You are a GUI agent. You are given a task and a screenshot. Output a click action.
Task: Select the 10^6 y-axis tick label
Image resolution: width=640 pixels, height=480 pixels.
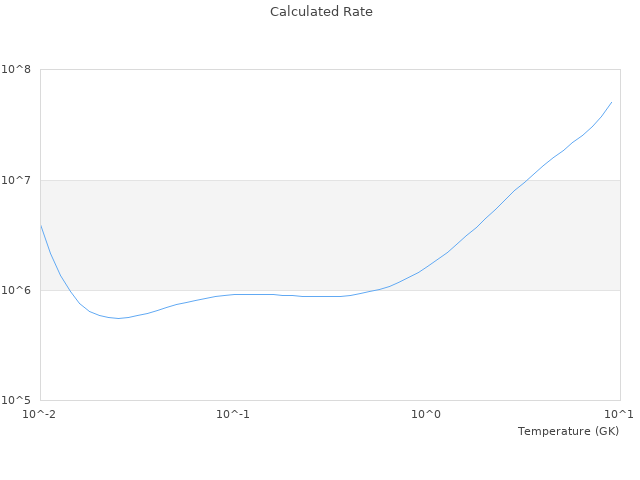(x=16, y=291)
